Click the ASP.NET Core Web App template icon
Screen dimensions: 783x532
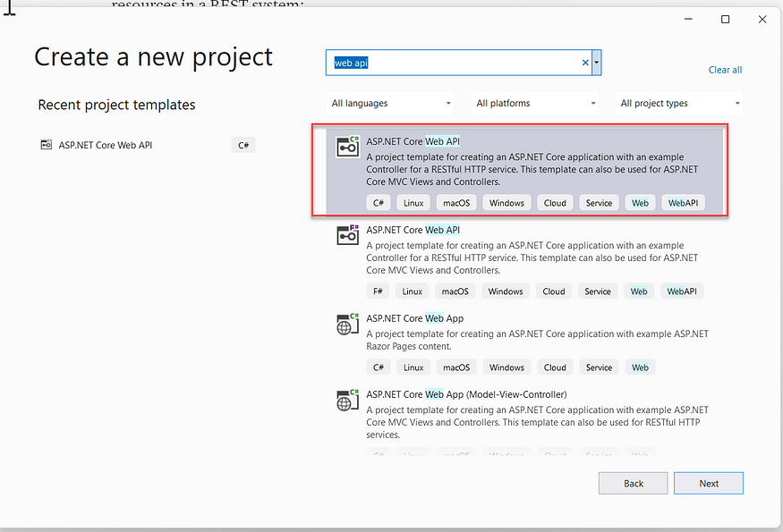(347, 325)
